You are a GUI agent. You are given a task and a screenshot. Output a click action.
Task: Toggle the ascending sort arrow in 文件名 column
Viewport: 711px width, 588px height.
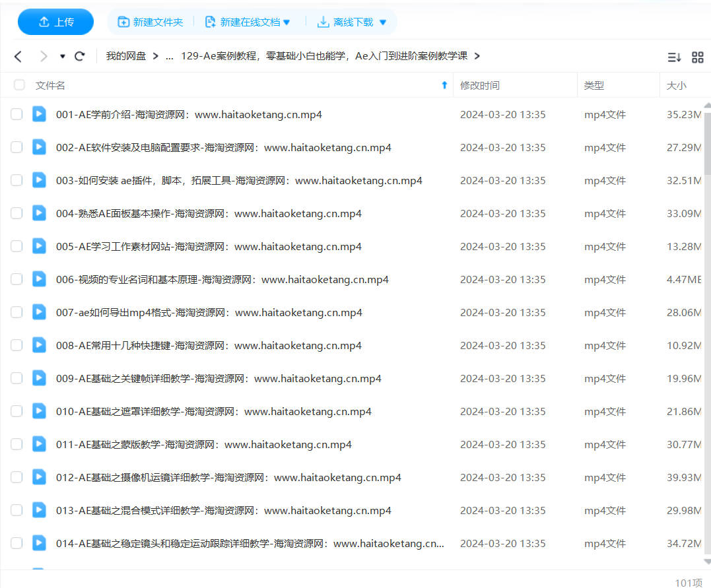click(444, 84)
